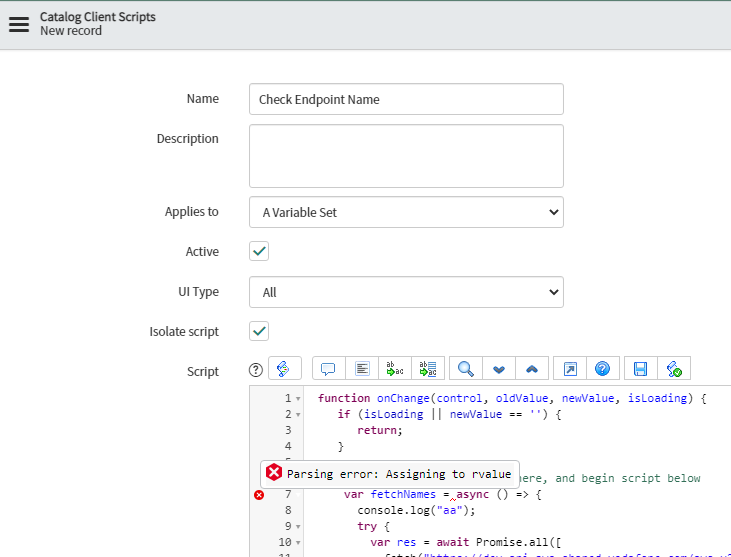731x557 pixels.
Task: Open script editor help
Action: 603,369
